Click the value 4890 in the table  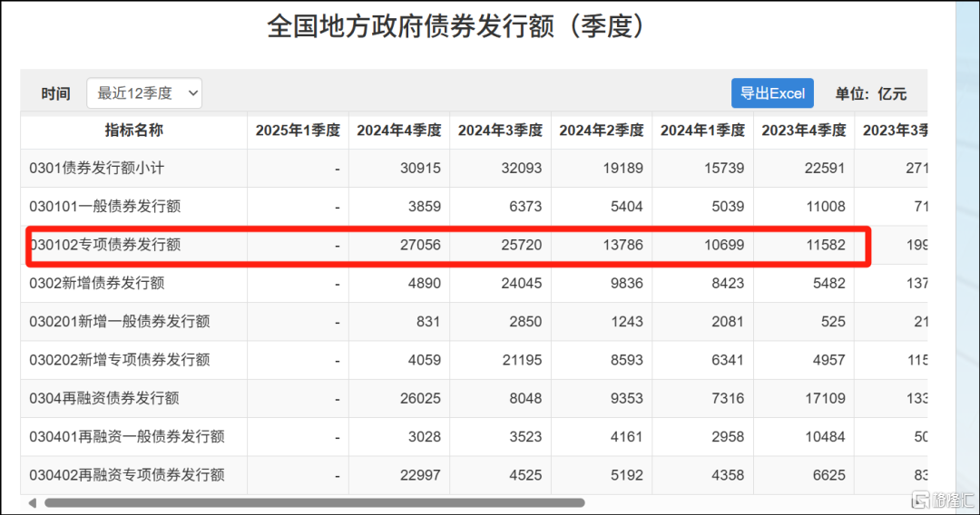pos(425,284)
